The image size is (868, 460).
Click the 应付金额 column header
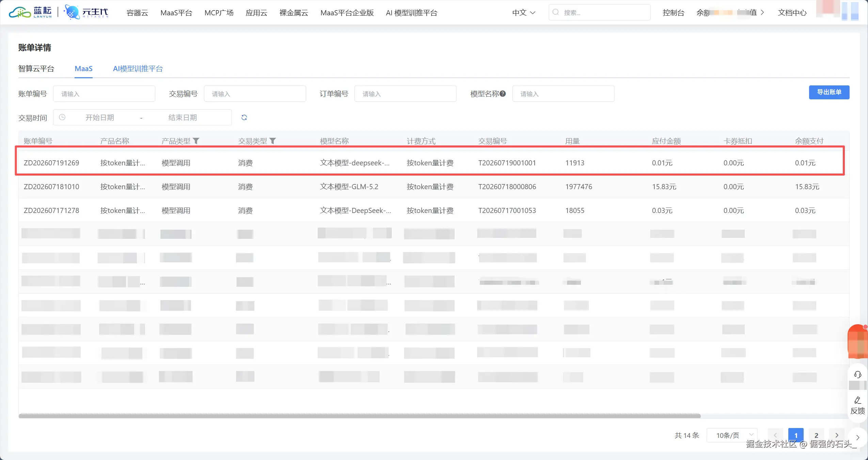coord(666,141)
